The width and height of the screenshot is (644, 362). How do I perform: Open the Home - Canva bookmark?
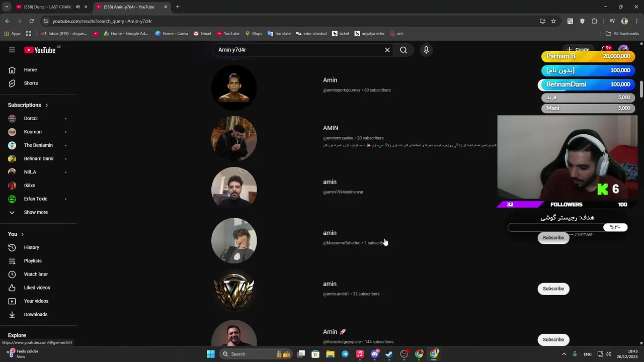pyautogui.click(x=172, y=34)
